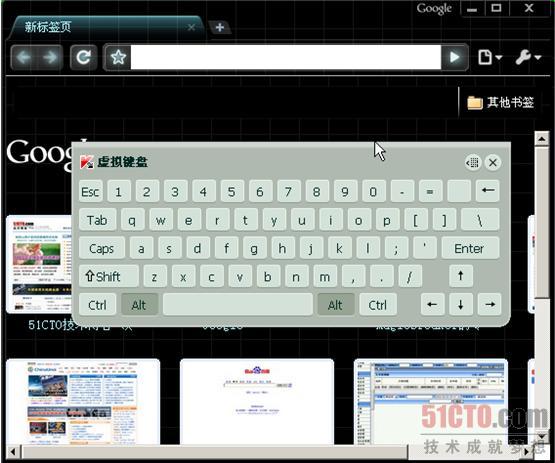
Task: Click the Tab key on virtual keyboard
Action: (x=97, y=220)
